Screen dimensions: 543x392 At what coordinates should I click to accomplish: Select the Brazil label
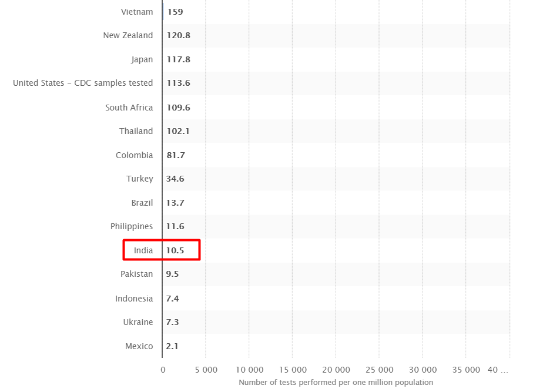142,203
